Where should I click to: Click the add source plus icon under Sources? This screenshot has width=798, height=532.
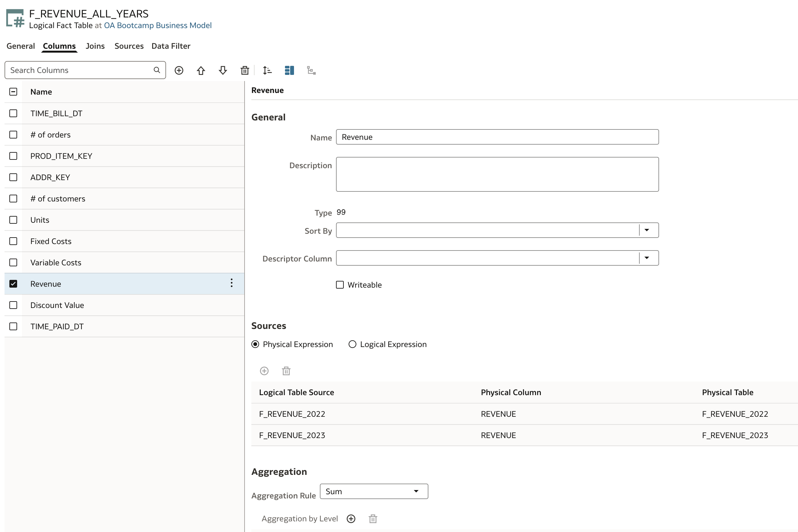click(264, 371)
